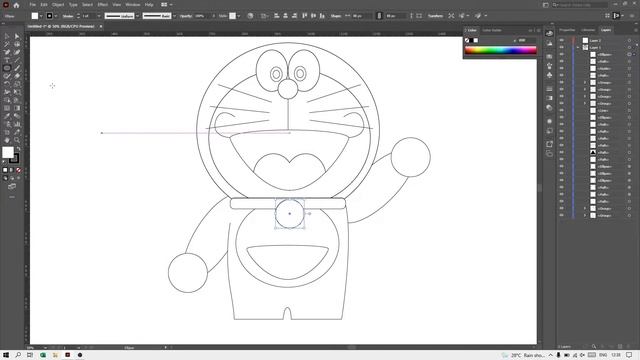
Task: Select the Curvature tool
Action: click(17, 52)
